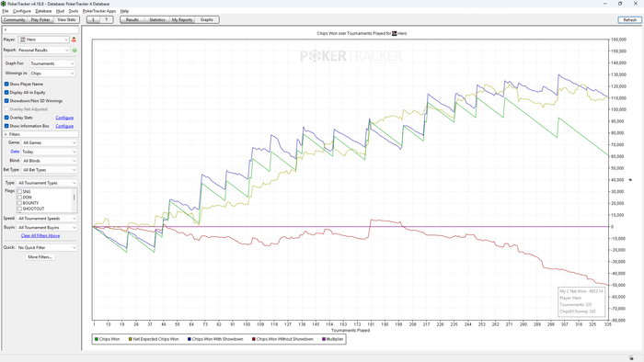Toggle Display All-in Equity checkbox
This screenshot has width=644, height=362.
click(6, 92)
